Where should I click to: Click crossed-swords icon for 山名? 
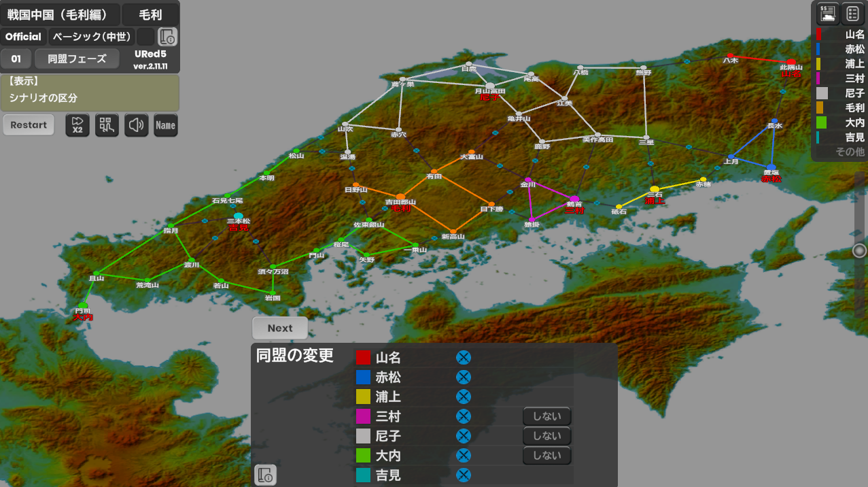click(463, 358)
